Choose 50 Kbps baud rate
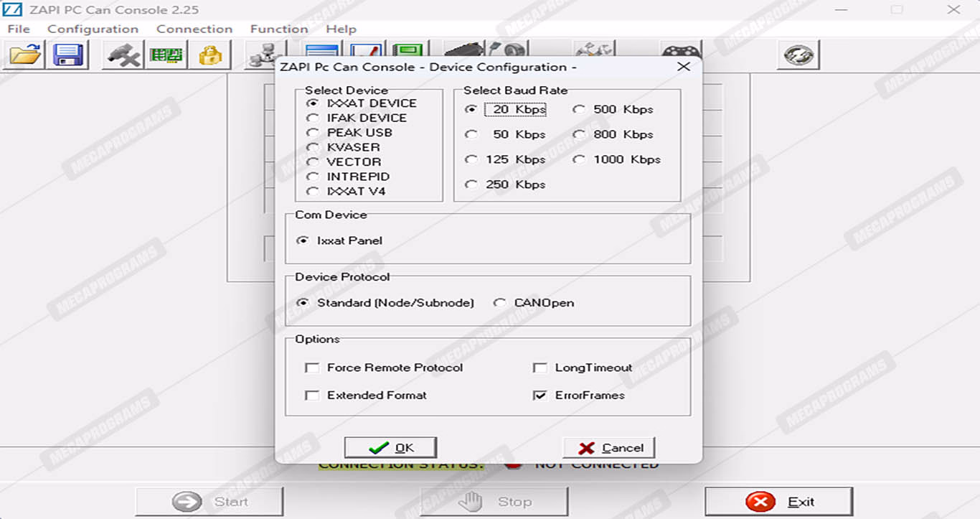 [x=506, y=134]
